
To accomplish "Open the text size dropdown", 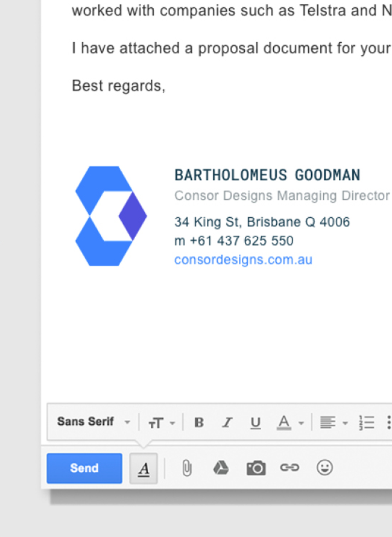I will click(161, 423).
